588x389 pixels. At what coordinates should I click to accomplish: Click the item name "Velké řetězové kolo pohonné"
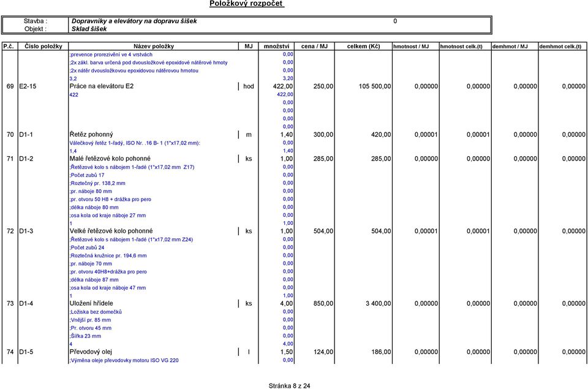(x=111, y=231)
